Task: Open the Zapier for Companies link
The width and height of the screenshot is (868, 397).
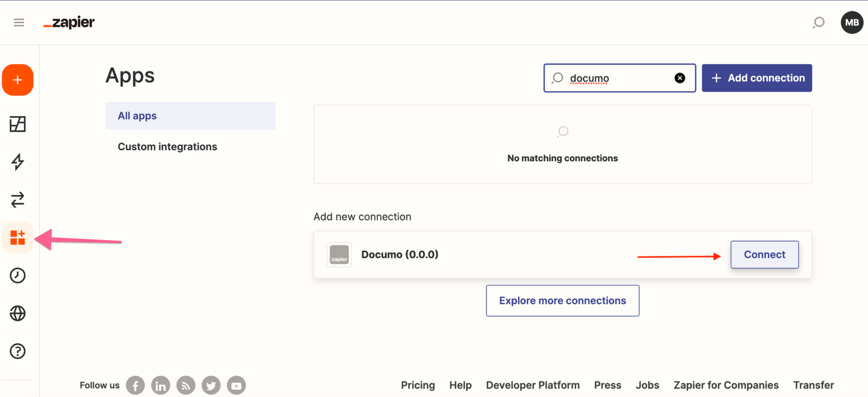Action: click(726, 385)
